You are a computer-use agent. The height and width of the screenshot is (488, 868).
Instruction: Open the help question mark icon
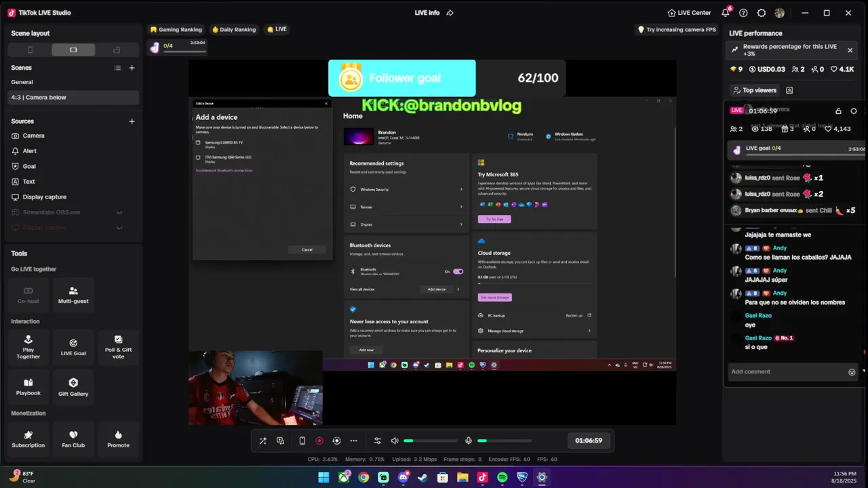743,13
